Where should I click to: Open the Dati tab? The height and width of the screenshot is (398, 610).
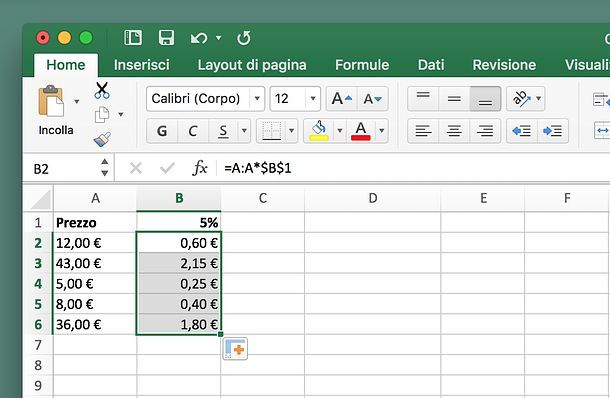coord(431,65)
